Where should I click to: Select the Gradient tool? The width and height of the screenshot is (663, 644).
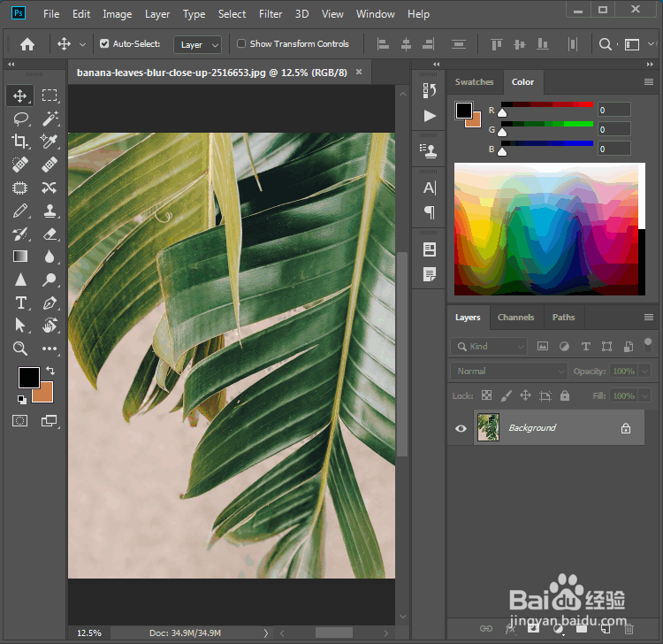point(19,257)
